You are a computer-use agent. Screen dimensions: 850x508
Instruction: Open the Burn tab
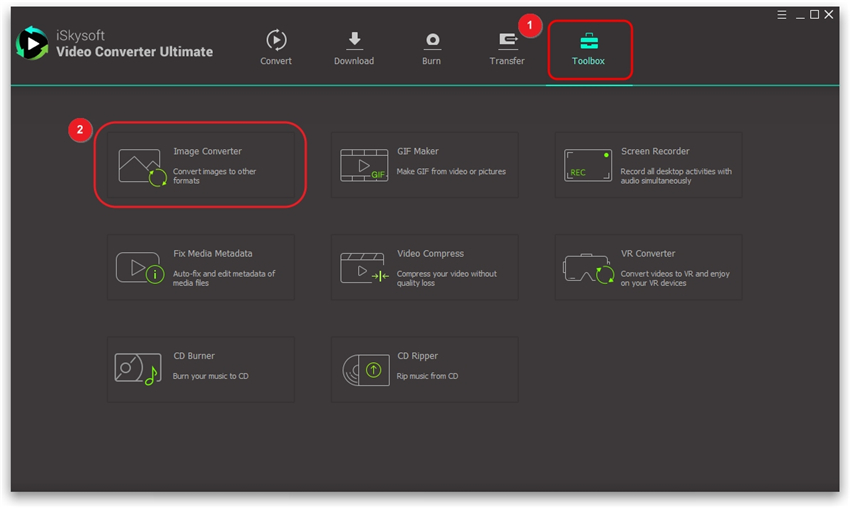431,48
